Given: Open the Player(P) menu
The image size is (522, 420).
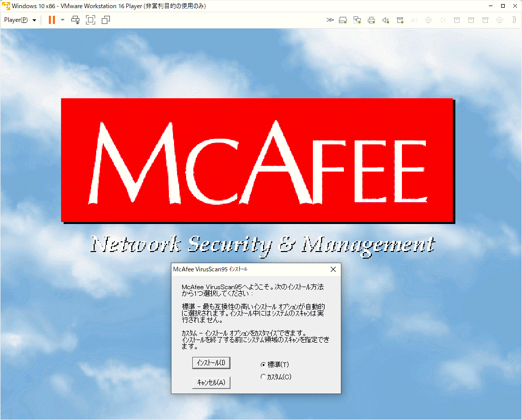Looking at the screenshot, I should [x=20, y=20].
